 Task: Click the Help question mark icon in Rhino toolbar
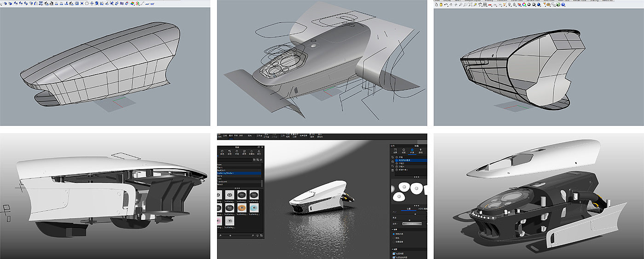point(564,5)
